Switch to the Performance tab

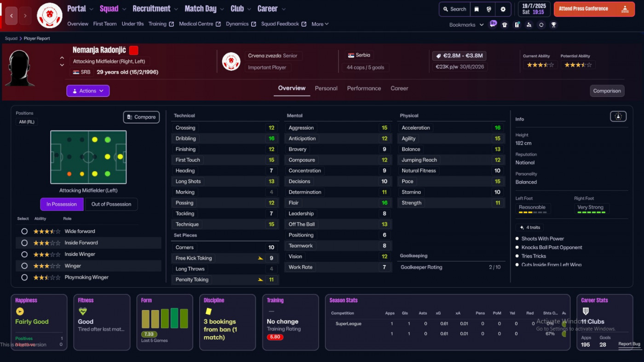pyautogui.click(x=364, y=88)
